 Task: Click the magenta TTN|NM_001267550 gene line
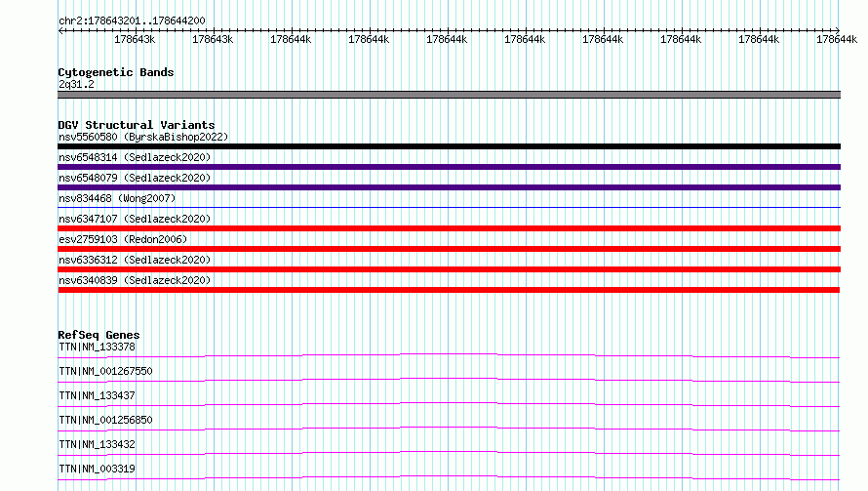click(449, 380)
